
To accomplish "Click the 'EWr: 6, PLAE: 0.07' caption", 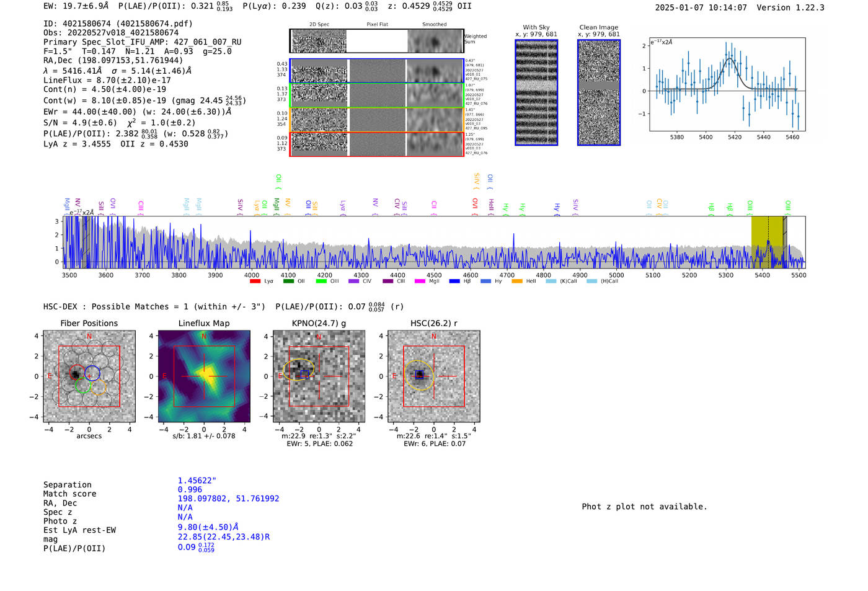I will click(434, 444).
